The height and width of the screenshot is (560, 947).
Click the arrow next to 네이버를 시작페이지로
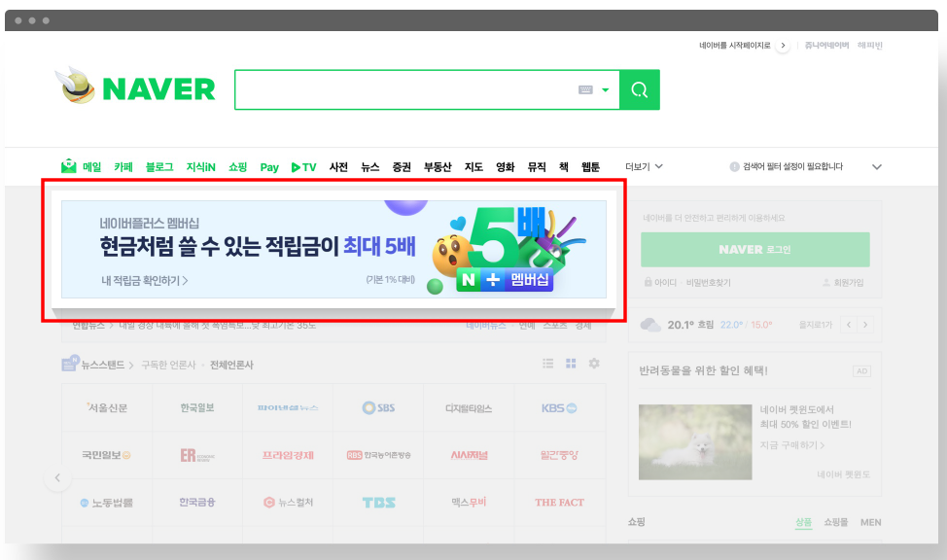pyautogui.click(x=783, y=46)
